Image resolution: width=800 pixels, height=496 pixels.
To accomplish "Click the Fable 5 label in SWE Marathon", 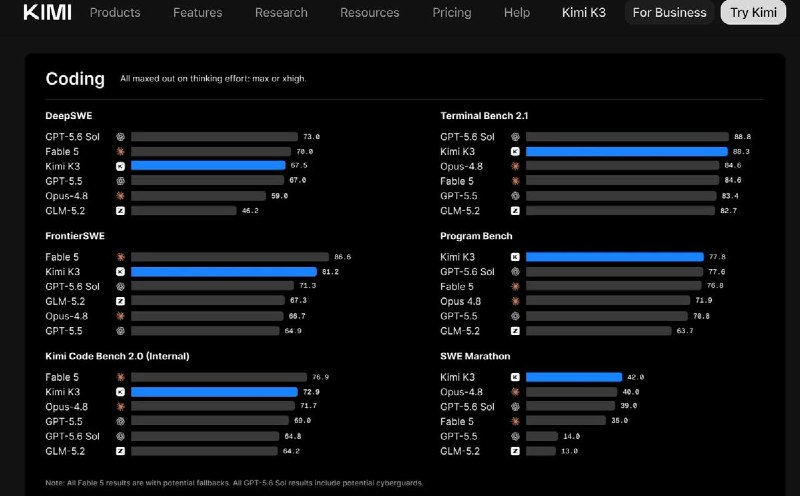I will click(457, 422).
